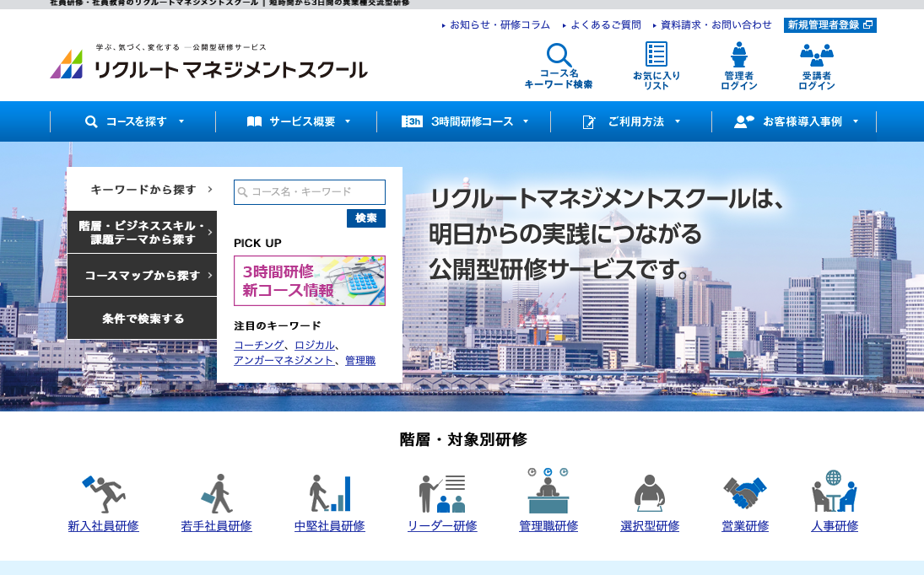Expand the ご利用方法 dropdown arrow
The image size is (924, 575).
click(678, 121)
